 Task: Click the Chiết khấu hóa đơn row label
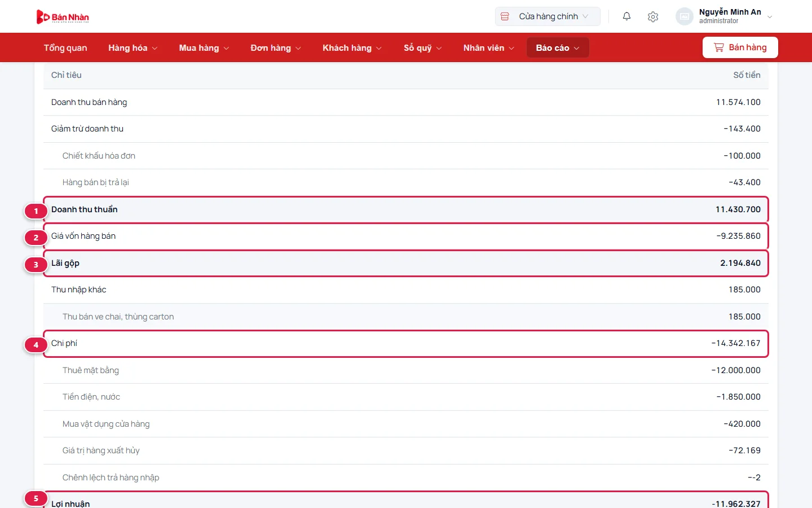click(x=99, y=156)
